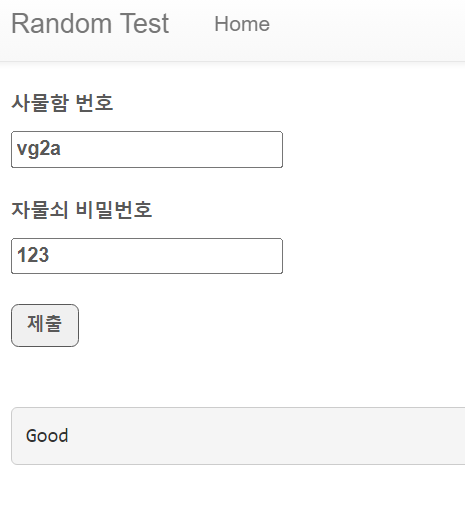This screenshot has height=529, width=465.
Task: Place the cursor after 123 in the password field
Action: click(51, 256)
